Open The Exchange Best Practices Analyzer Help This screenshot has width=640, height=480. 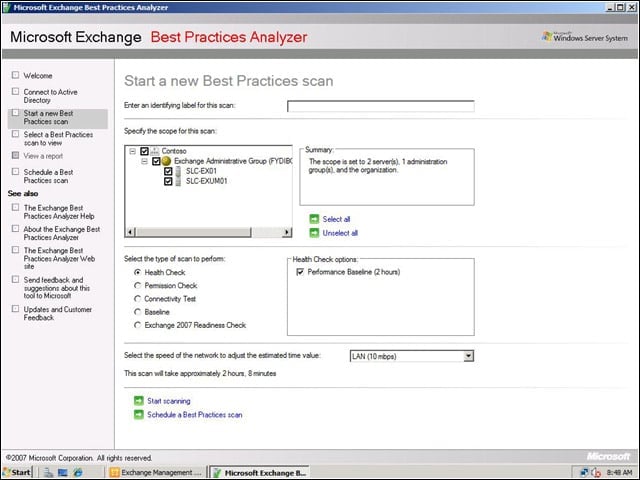(x=59, y=212)
